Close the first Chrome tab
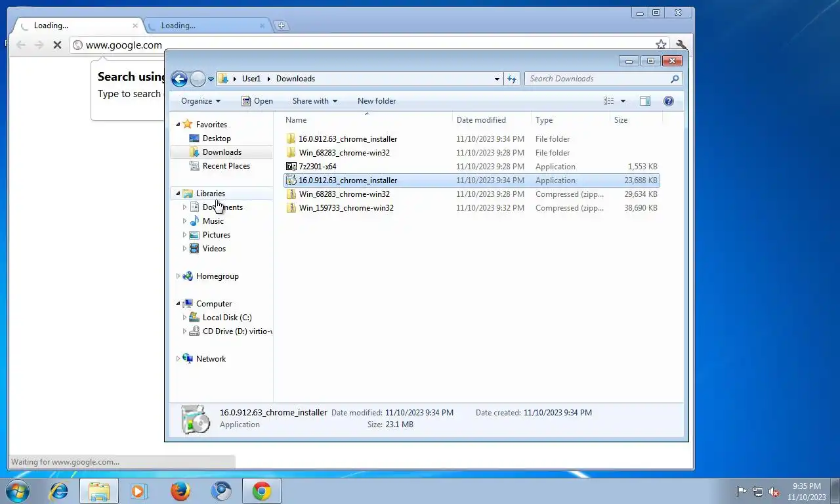 [135, 26]
